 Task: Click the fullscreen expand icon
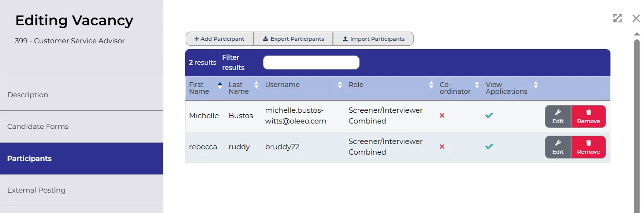click(x=617, y=18)
